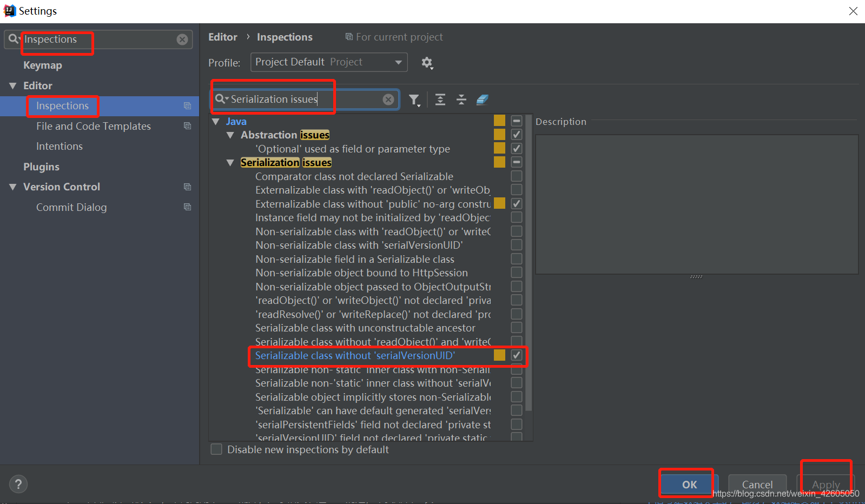Open the profile gear options menu
Image resolution: width=865 pixels, height=504 pixels.
click(427, 63)
